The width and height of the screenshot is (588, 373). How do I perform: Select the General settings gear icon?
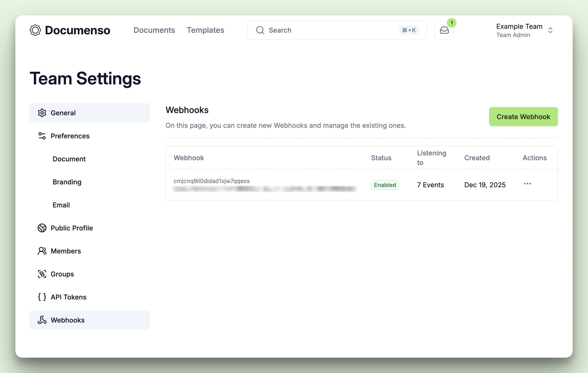point(42,113)
